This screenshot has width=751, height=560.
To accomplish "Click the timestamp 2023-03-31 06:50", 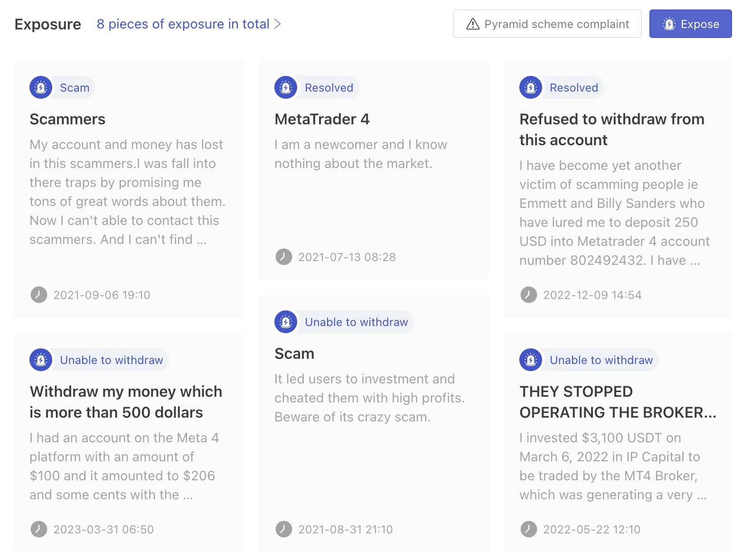I will pos(103,530).
